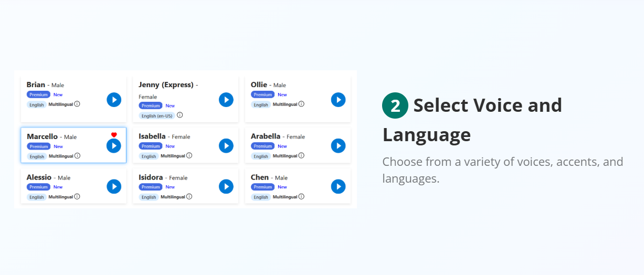Image resolution: width=644 pixels, height=275 pixels.
Task: Play the Isabella voice preview
Action: click(226, 145)
